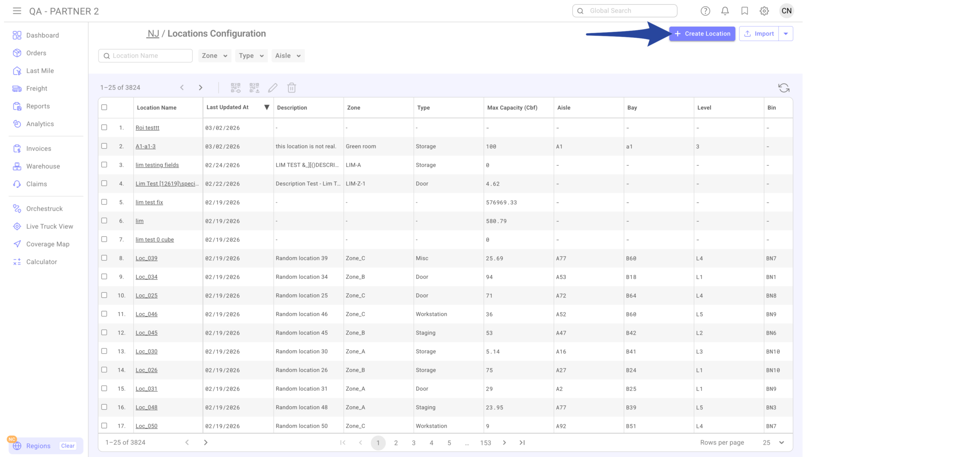This screenshot has height=457, width=980.
Task: Go to Warehouse in sidebar
Action: click(43, 166)
